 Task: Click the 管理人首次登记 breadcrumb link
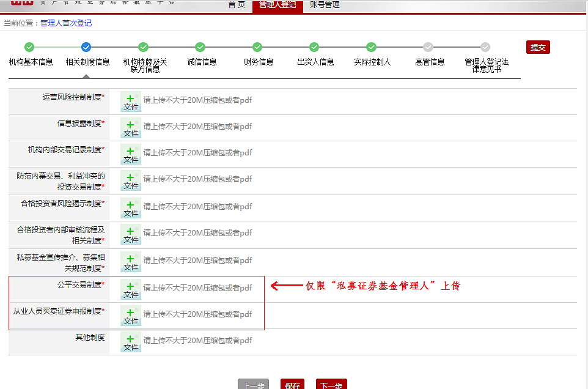pos(66,23)
